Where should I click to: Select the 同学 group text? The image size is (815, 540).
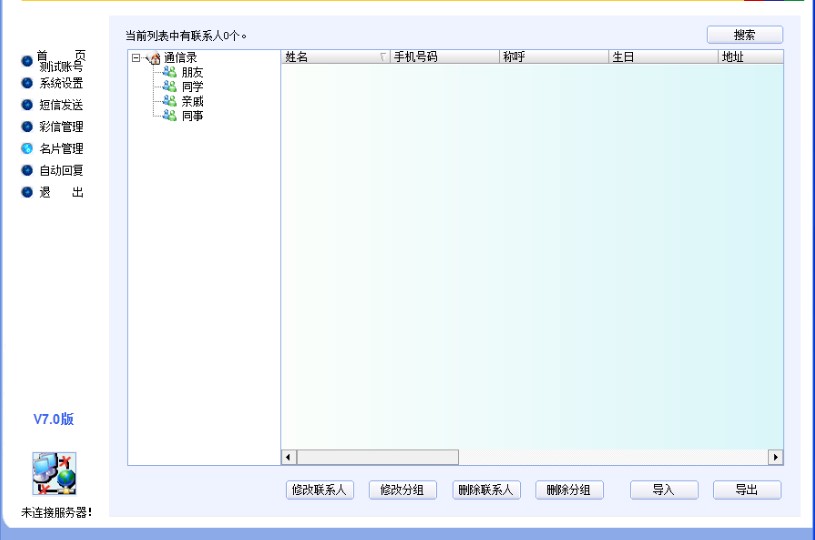[x=192, y=87]
